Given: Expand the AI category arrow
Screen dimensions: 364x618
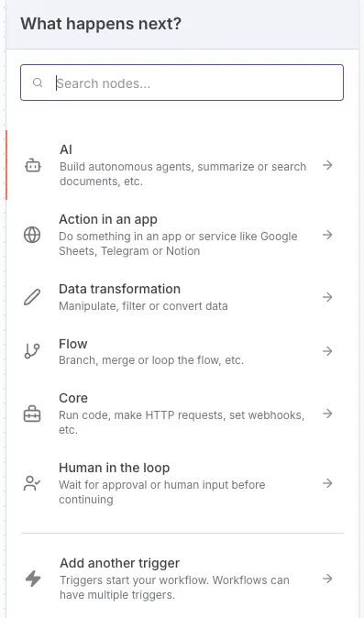Looking at the screenshot, I should [327, 165].
